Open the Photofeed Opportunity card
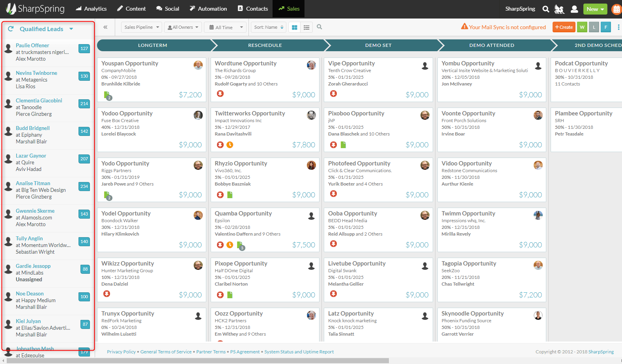This screenshot has height=364, width=622. (378, 180)
